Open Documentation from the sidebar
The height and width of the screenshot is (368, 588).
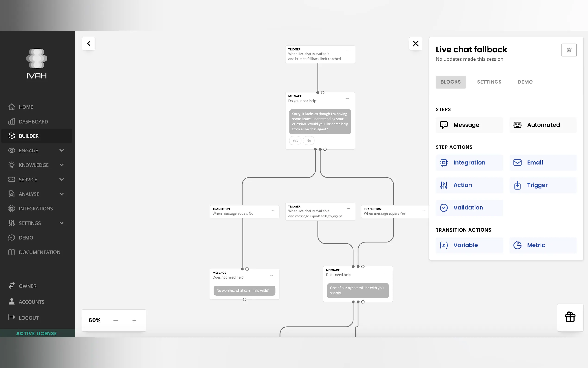tap(39, 252)
